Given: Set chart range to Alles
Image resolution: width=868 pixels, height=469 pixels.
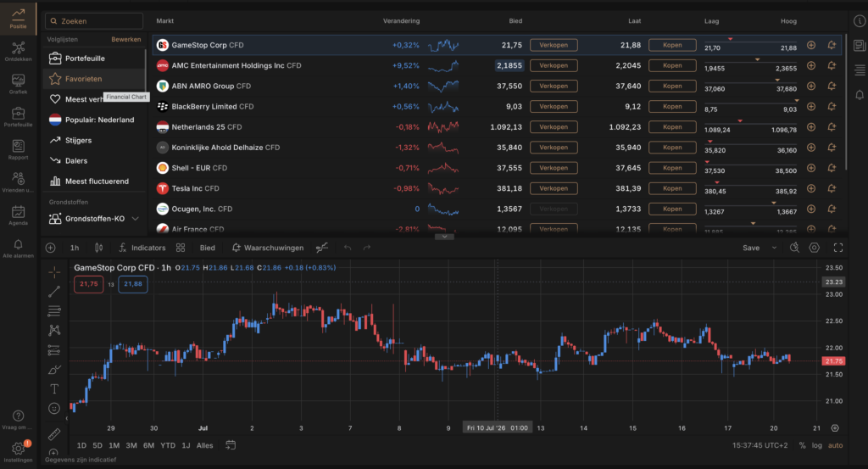Looking at the screenshot, I should (x=205, y=445).
